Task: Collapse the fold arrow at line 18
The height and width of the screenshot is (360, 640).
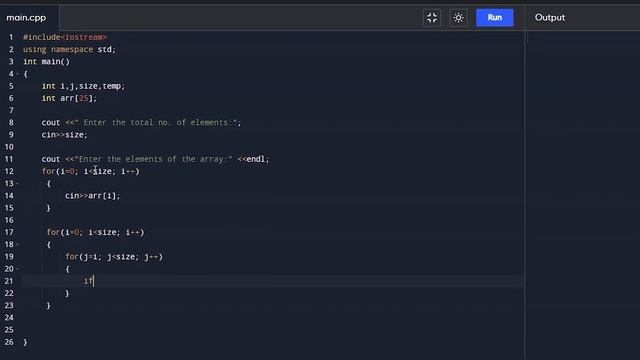Action: tap(18, 244)
